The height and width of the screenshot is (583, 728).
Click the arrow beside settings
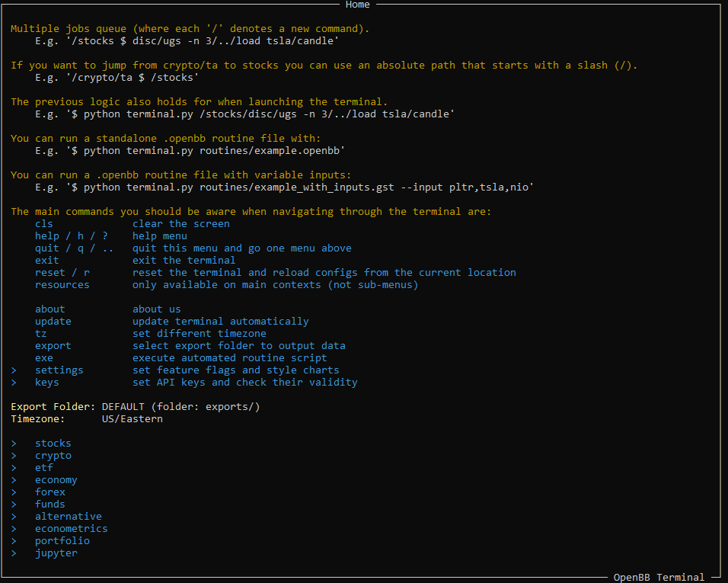[x=14, y=370]
